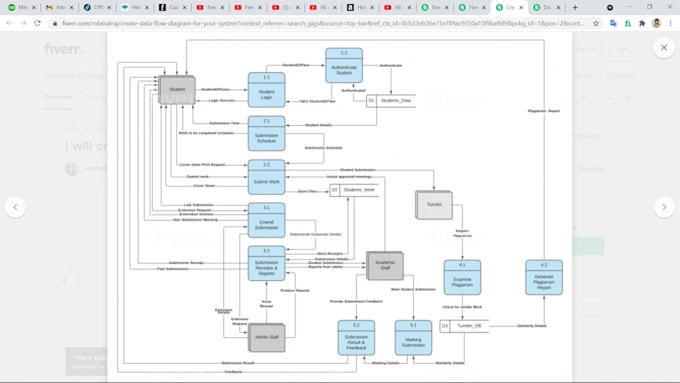Viewport: 680px width, 383px height.
Task: Switch to the 'Cur' tab
Action: [x=173, y=7]
